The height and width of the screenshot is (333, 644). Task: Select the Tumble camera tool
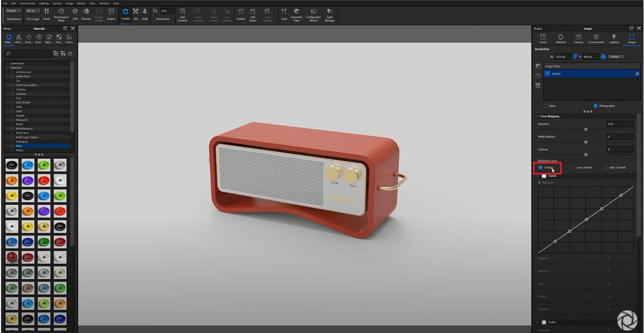pyautogui.click(x=124, y=13)
